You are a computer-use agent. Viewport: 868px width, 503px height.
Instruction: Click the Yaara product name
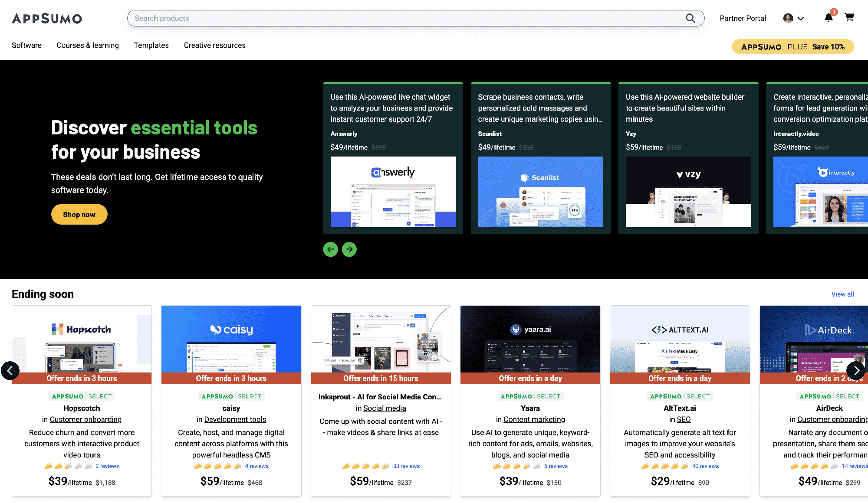click(530, 408)
